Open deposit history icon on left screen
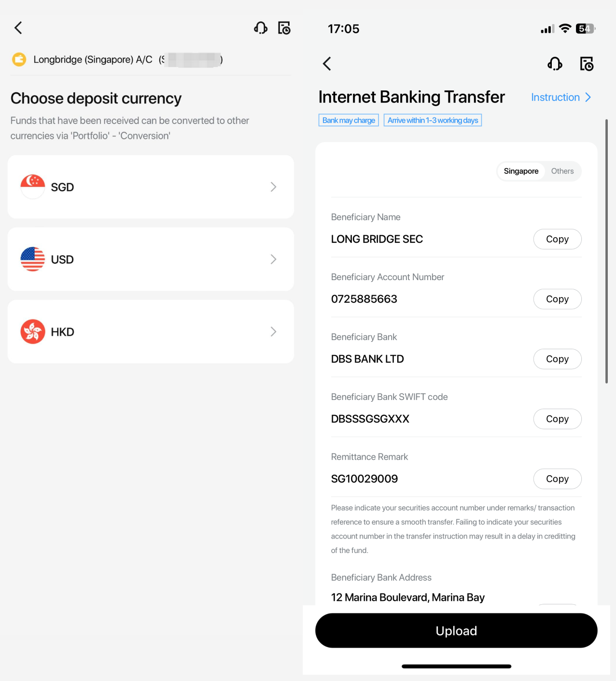Screen dimensions: 616x681 tap(284, 28)
